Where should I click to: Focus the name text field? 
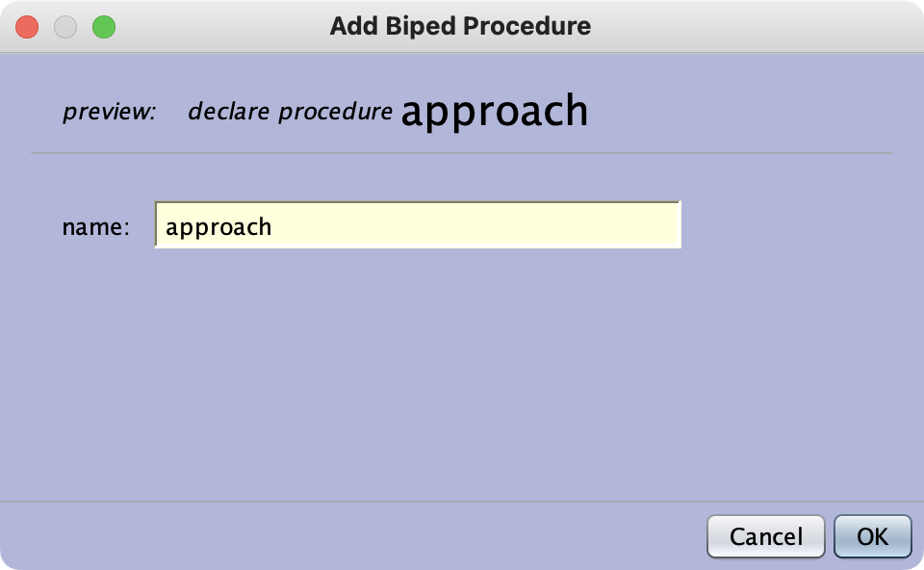[418, 226]
